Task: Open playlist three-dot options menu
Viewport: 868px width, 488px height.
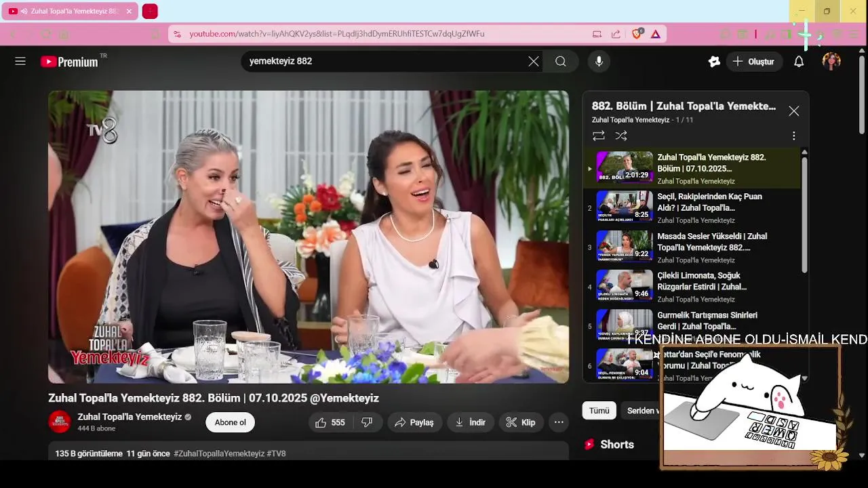Action: point(793,136)
